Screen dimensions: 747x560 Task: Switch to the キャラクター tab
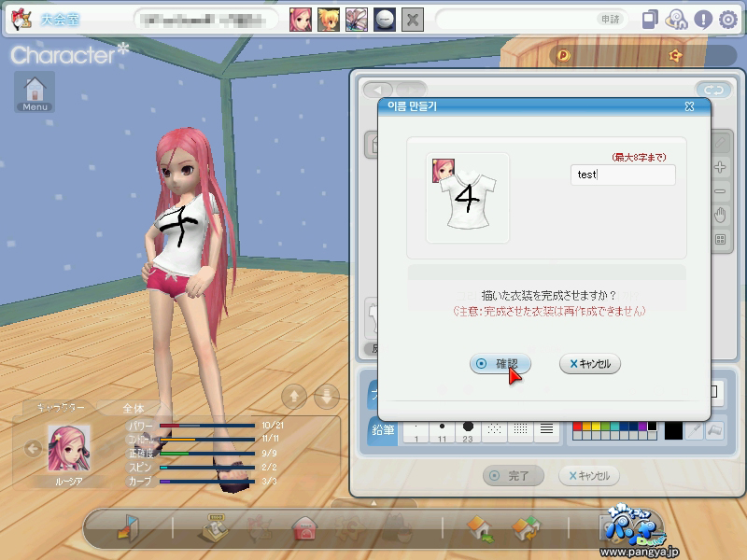(x=61, y=408)
